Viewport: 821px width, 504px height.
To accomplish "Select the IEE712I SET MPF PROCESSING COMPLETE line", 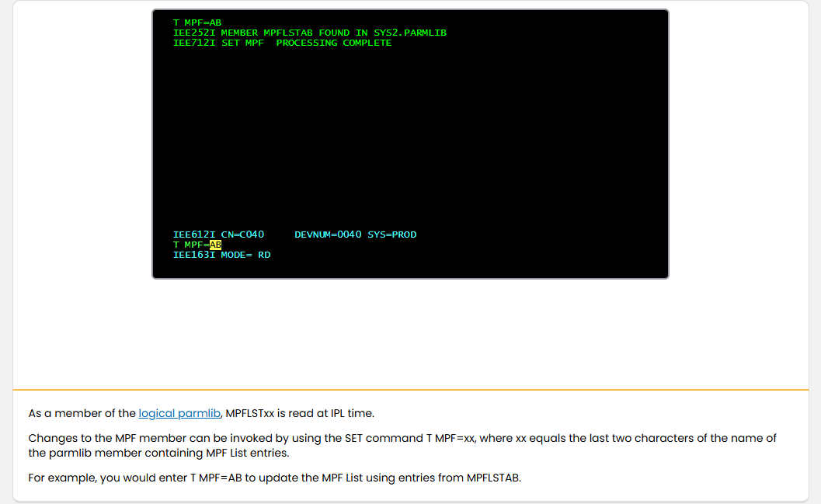I will (x=282, y=43).
